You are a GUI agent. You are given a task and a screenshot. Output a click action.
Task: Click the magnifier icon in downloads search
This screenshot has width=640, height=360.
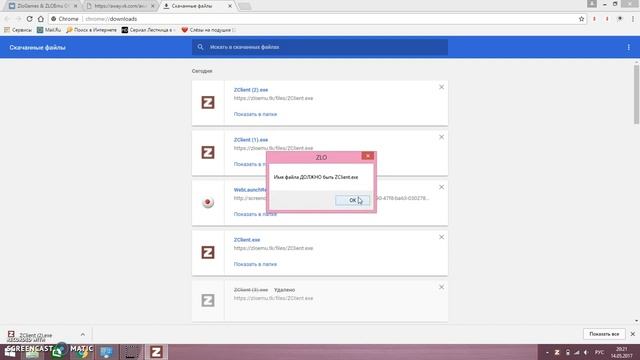pyautogui.click(x=200, y=47)
